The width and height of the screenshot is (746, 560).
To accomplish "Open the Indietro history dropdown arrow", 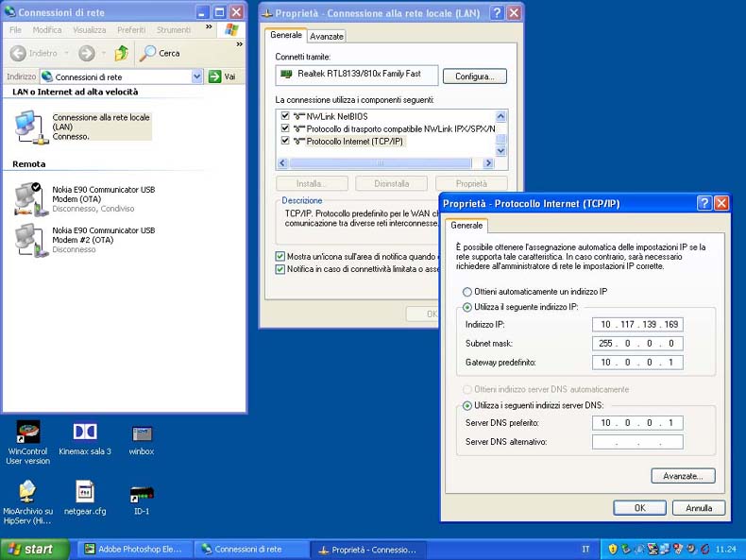I will [67, 53].
